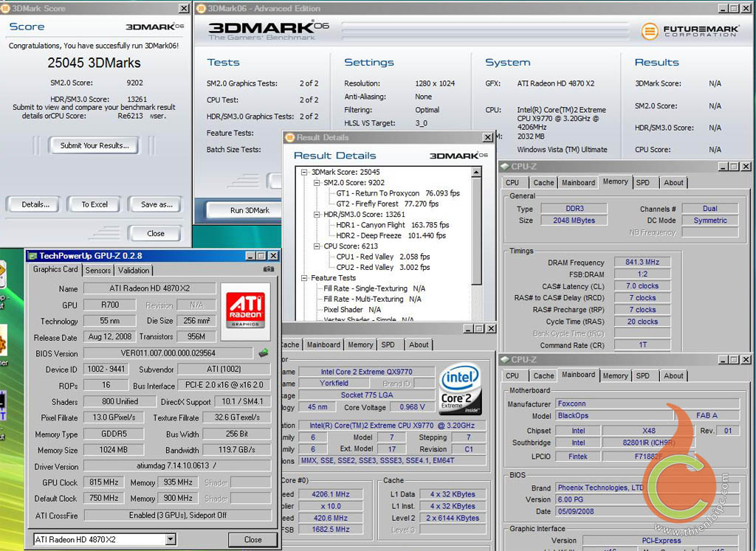Open CPU tab in CPU-Z Memory window
Image resolution: width=756 pixels, height=551 pixels.
coord(512,182)
